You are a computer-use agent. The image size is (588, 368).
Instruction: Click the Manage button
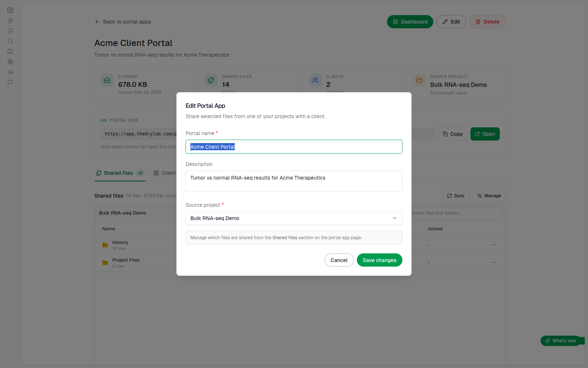click(x=489, y=196)
